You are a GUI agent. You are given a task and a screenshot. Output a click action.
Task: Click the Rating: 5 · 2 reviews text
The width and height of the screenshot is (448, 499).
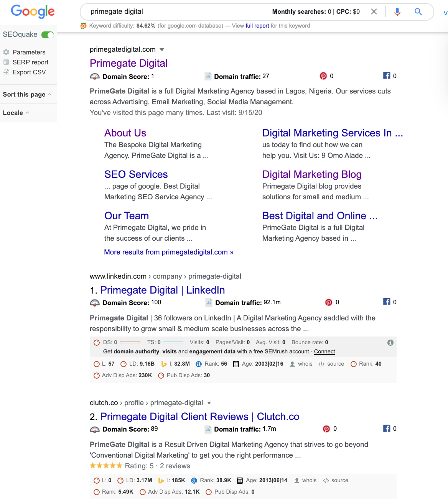pos(158,466)
